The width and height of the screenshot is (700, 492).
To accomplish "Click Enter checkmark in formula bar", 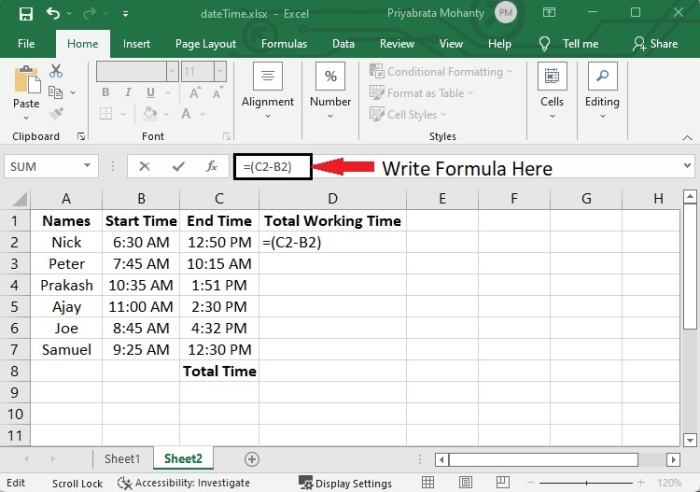I will [179, 167].
